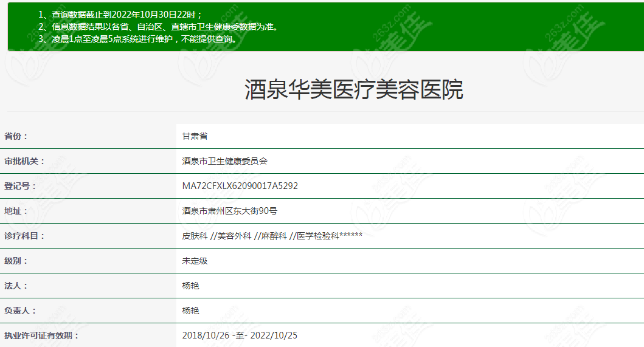The height and width of the screenshot is (347, 644).
Task: Select the 登记号 row label
Action: coord(21,186)
